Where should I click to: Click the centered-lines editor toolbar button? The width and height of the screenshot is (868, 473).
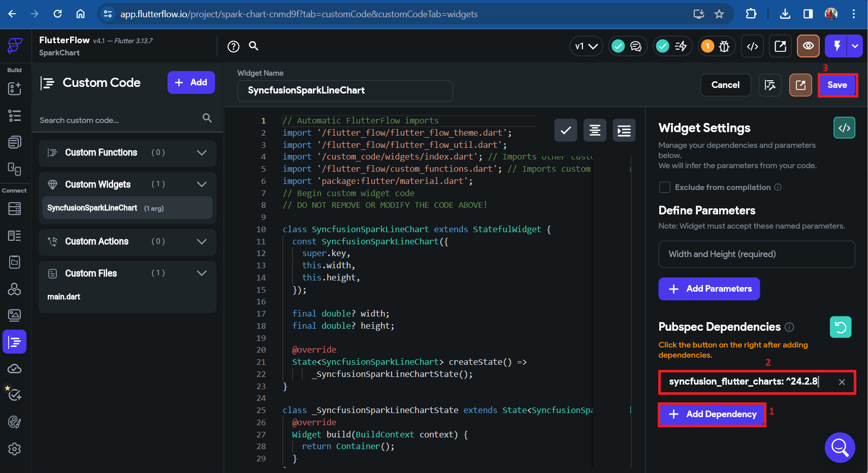tap(595, 131)
